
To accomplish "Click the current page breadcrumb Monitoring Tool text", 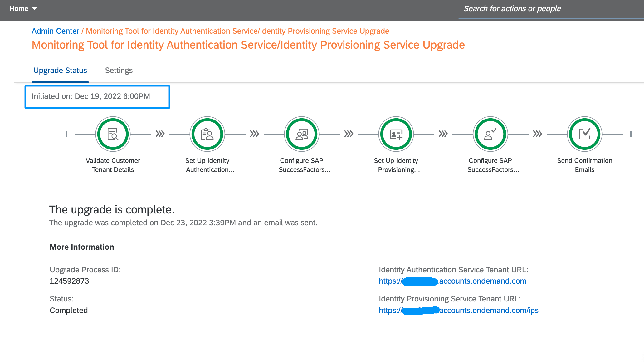I will 237,31.
